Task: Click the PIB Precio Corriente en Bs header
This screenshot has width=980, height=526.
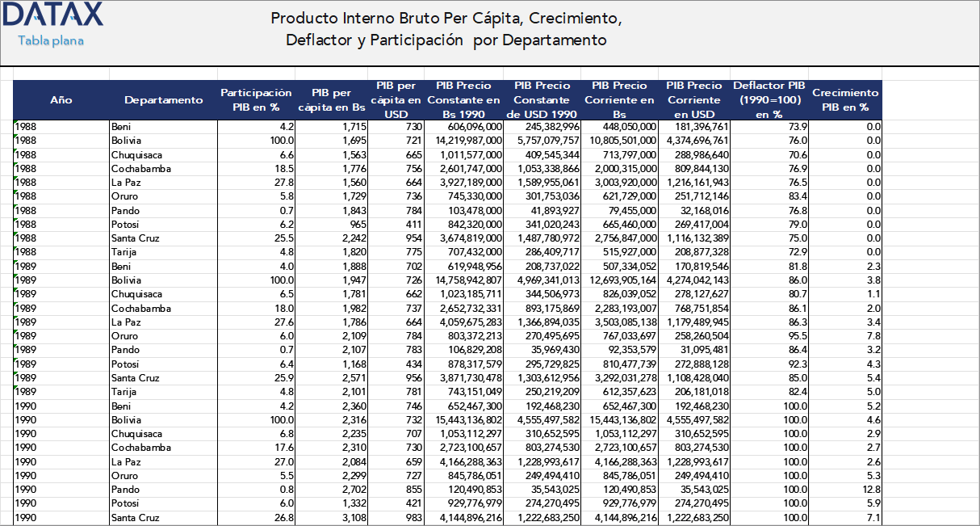Action: pyautogui.click(x=619, y=100)
